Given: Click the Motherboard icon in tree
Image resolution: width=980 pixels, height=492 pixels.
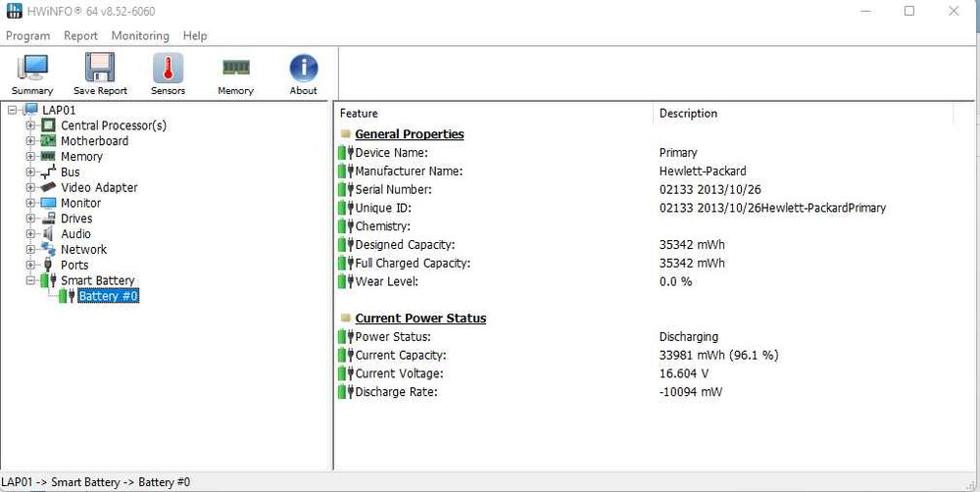Looking at the screenshot, I should tap(48, 141).
